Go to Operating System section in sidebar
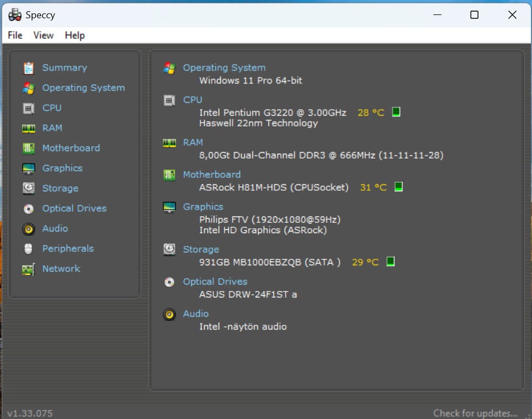This screenshot has width=532, height=419. pos(84,88)
